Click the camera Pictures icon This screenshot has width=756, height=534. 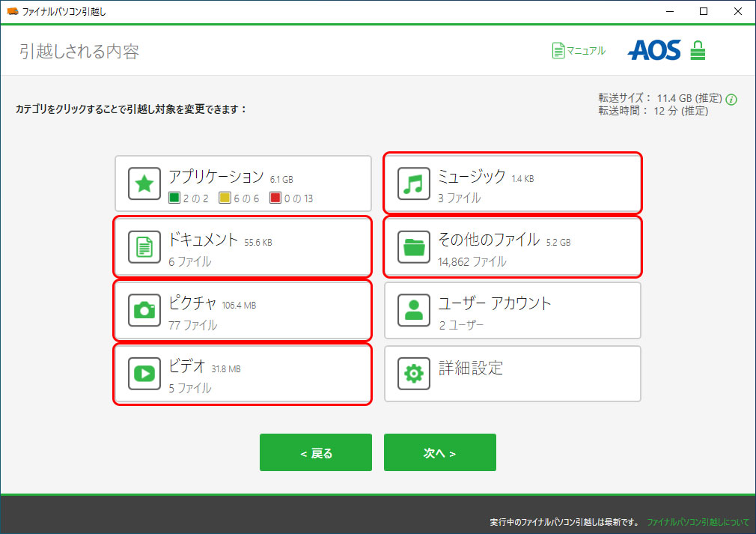click(x=144, y=311)
